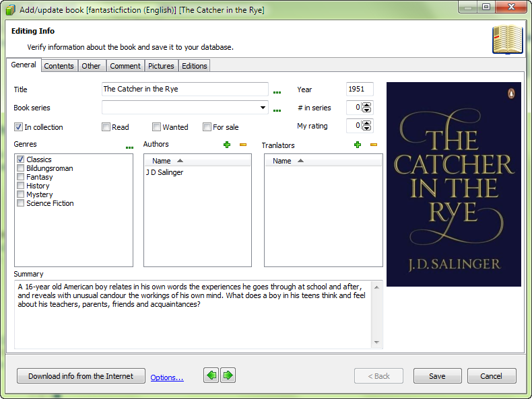The height and width of the screenshot is (399, 532).
Task: Decrease the My rating value
Action: pyautogui.click(x=367, y=128)
